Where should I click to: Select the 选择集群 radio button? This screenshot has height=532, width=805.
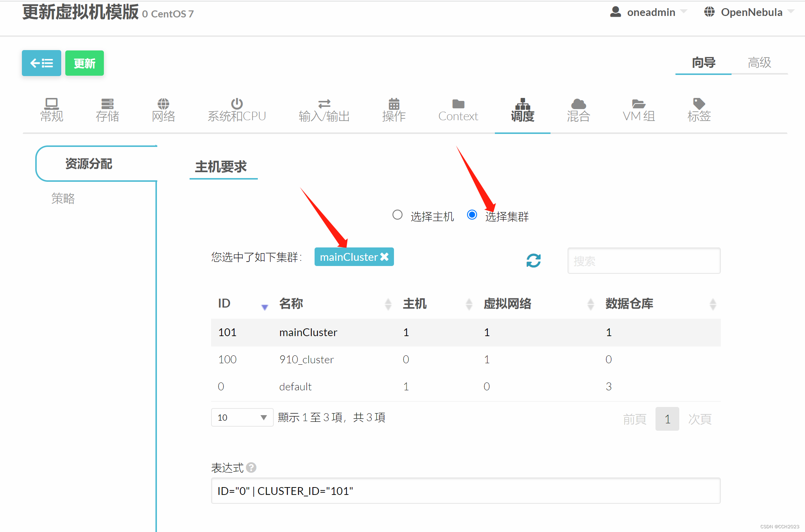[472, 215]
